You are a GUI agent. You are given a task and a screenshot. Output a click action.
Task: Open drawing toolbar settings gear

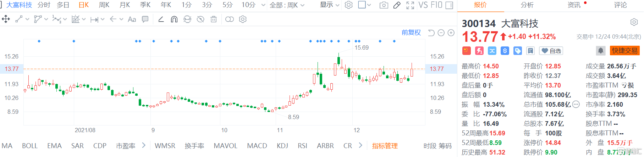pos(243,19)
